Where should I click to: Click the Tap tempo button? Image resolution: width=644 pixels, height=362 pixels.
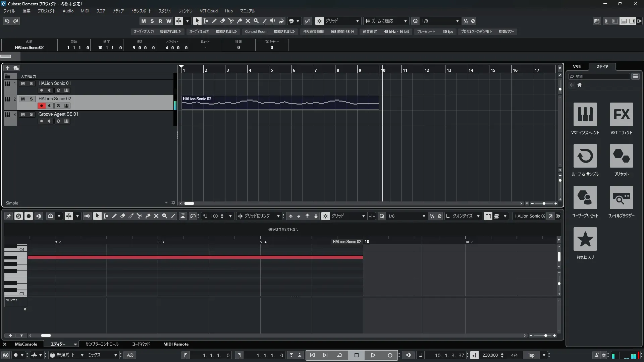click(x=531, y=355)
